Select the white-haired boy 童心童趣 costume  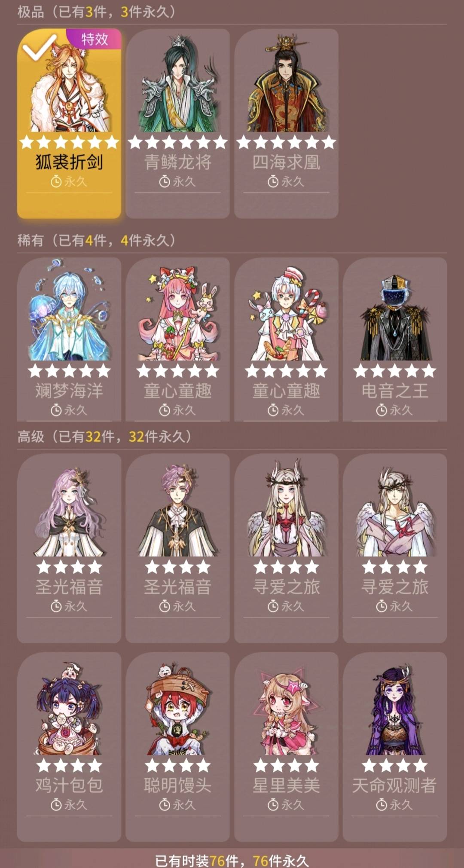pyautogui.click(x=286, y=339)
